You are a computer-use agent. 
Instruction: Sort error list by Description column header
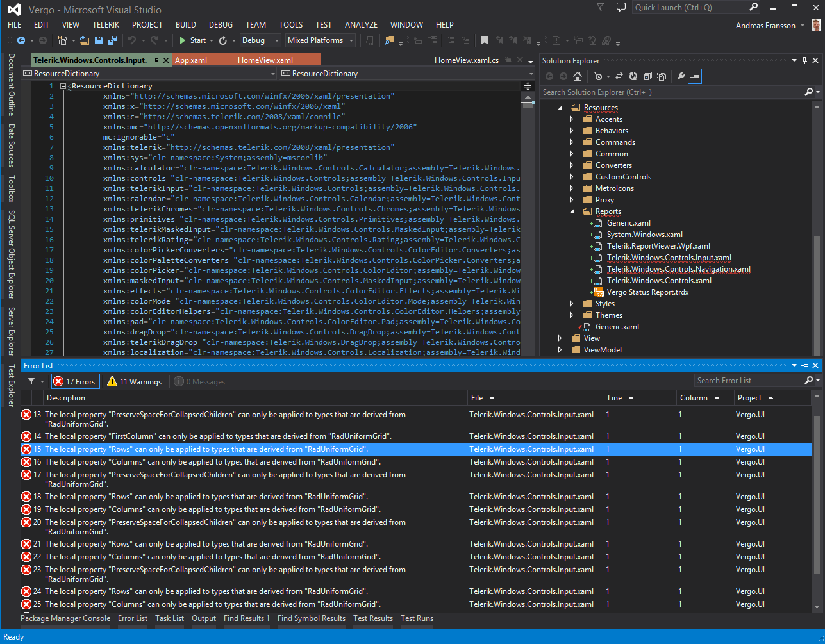(66, 398)
